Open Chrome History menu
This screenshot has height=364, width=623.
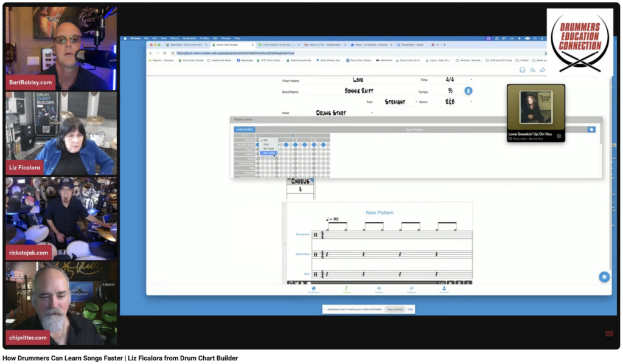[175, 38]
